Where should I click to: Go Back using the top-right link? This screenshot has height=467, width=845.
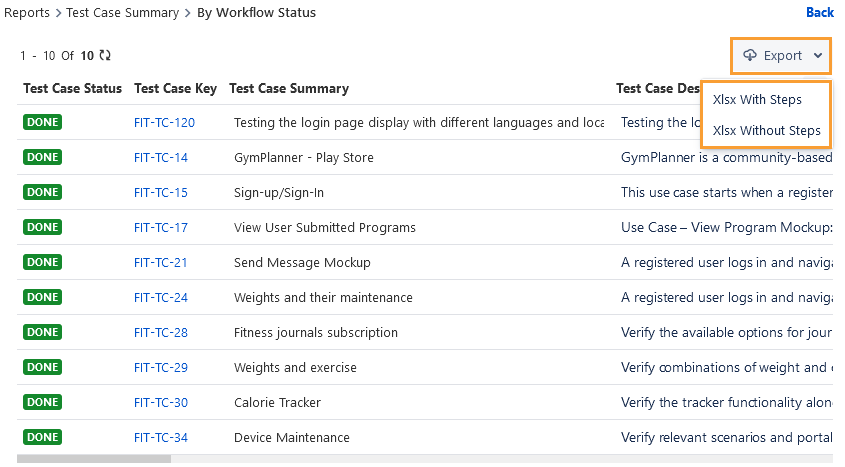pyautogui.click(x=819, y=13)
